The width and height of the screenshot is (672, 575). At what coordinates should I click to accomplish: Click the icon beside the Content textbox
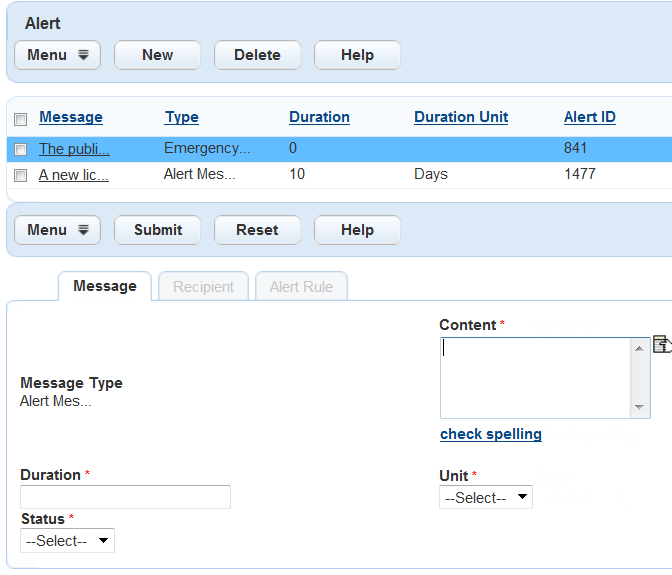pos(661,344)
